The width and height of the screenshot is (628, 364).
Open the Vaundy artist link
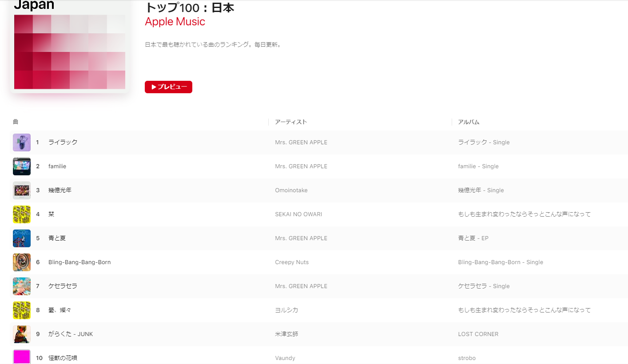tap(285, 358)
